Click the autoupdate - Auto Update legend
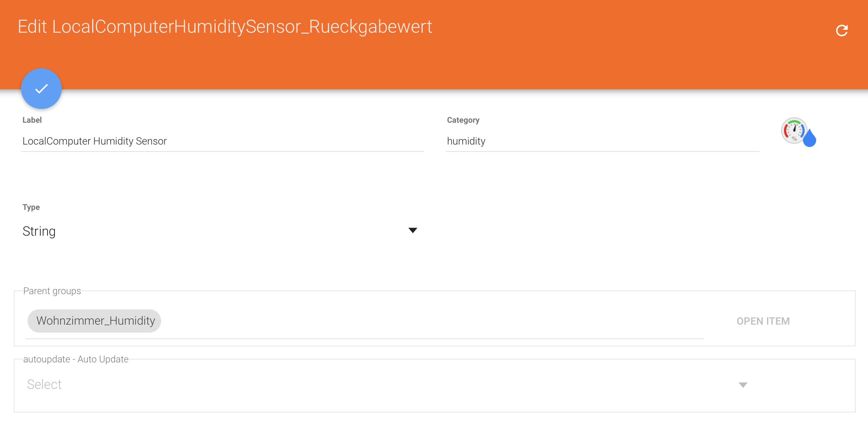Screen dimensions: 868x427 pyautogui.click(x=76, y=359)
